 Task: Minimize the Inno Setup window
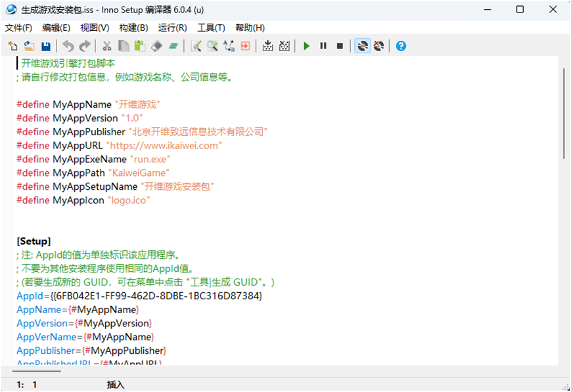point(488,9)
